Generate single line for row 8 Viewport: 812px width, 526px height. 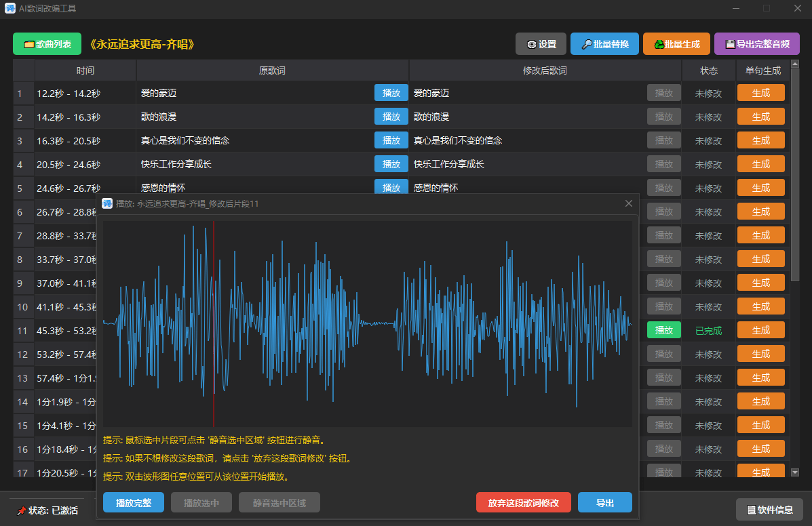(760, 259)
